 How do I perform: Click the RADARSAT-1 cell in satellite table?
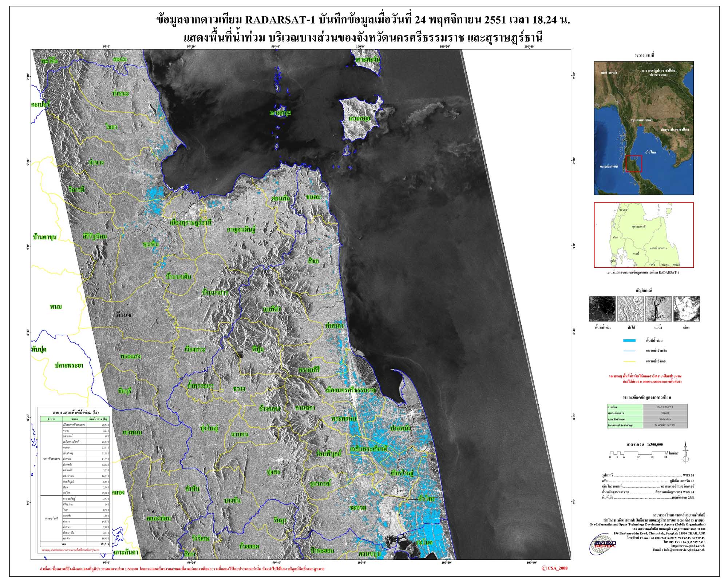click(665, 407)
